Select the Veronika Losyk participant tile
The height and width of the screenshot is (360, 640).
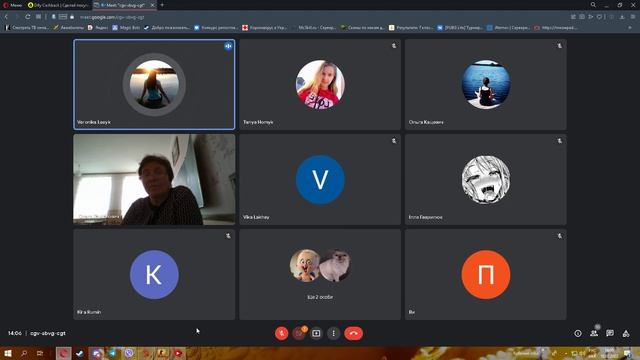pyautogui.click(x=154, y=84)
